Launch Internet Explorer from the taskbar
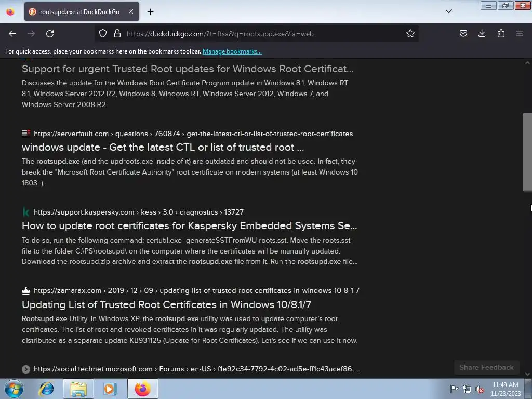This screenshot has width=532, height=399. click(46, 389)
